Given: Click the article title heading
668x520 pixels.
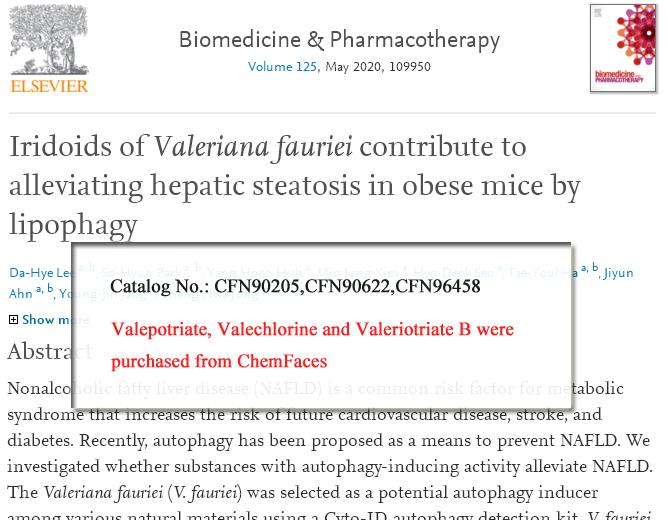Looking at the screenshot, I should click(x=294, y=186).
